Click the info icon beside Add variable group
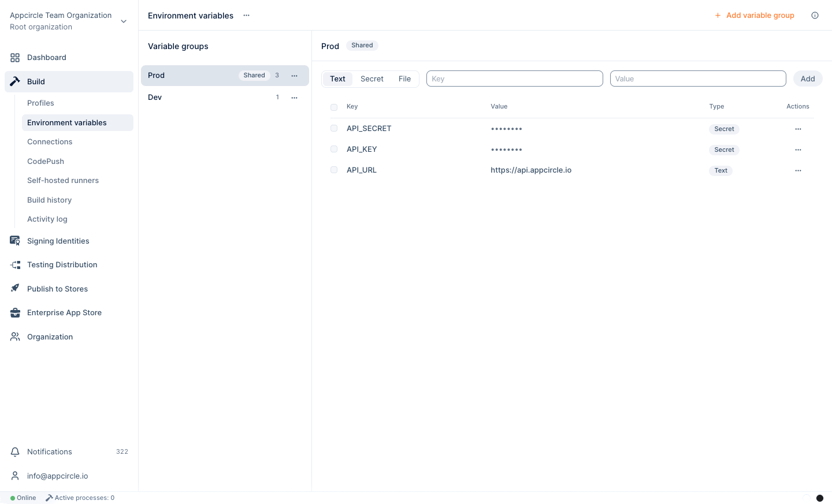This screenshot has height=504, width=832. click(x=815, y=16)
